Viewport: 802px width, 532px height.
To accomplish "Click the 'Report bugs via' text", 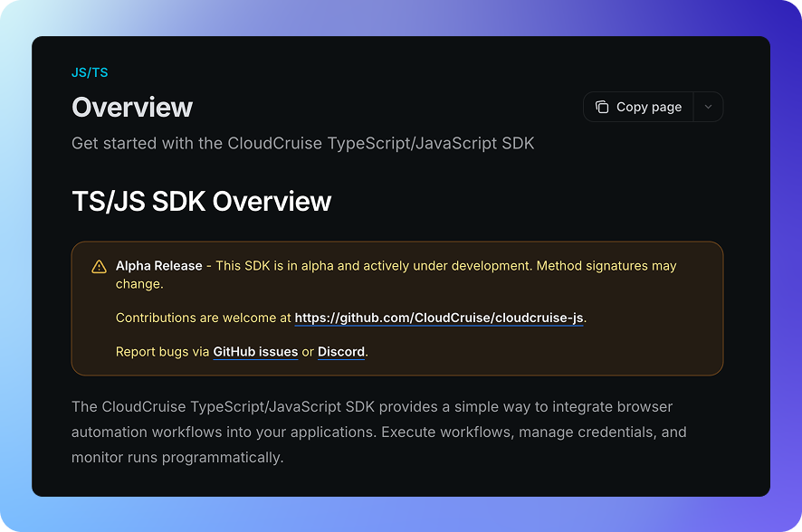I will point(162,352).
